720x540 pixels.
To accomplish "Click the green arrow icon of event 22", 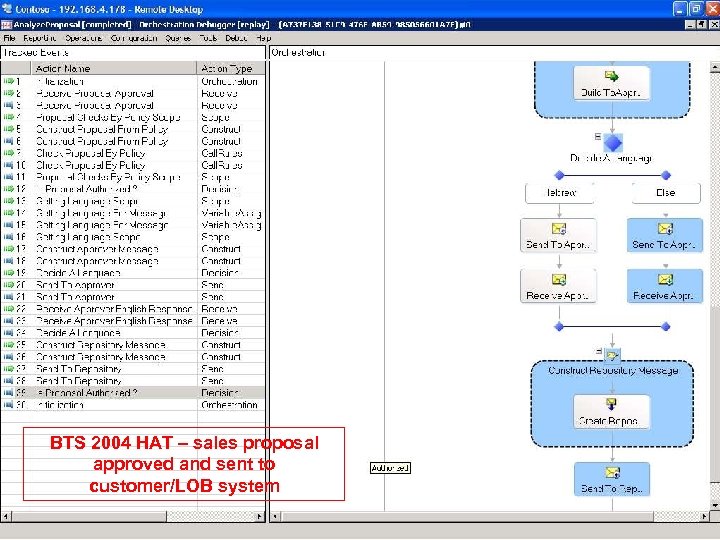I will [8, 309].
